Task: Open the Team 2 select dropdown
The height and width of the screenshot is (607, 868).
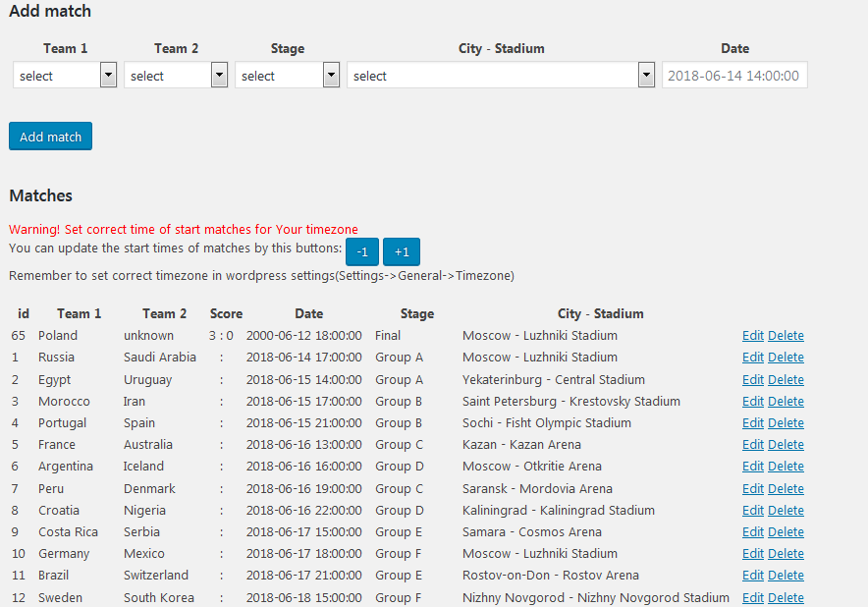Action: (176, 76)
